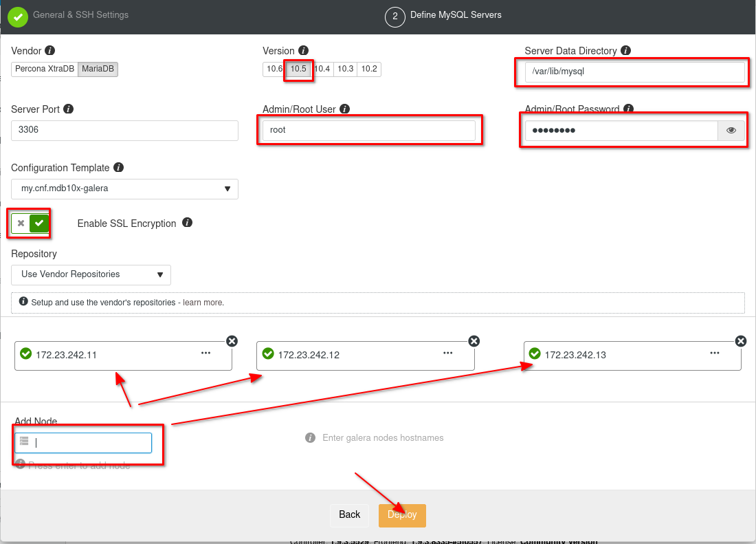
Task: Show password using the eye icon
Action: pos(731,131)
